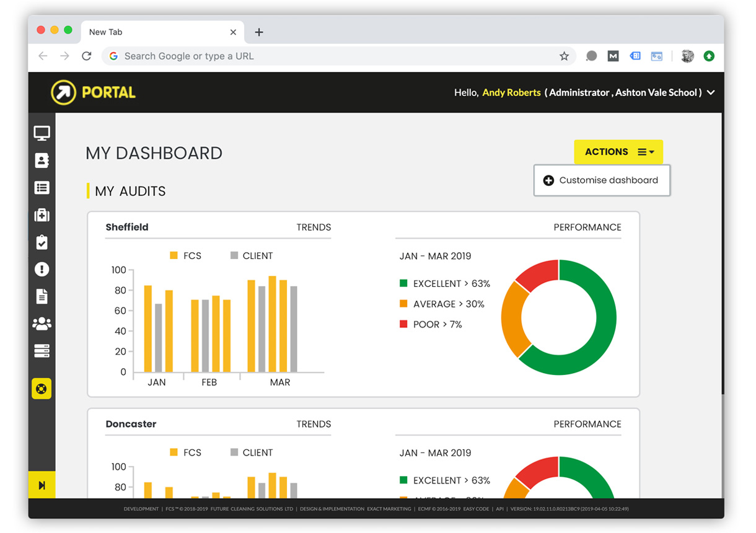
Task: Open the dashboard monitor icon in sidebar
Action: (x=42, y=133)
